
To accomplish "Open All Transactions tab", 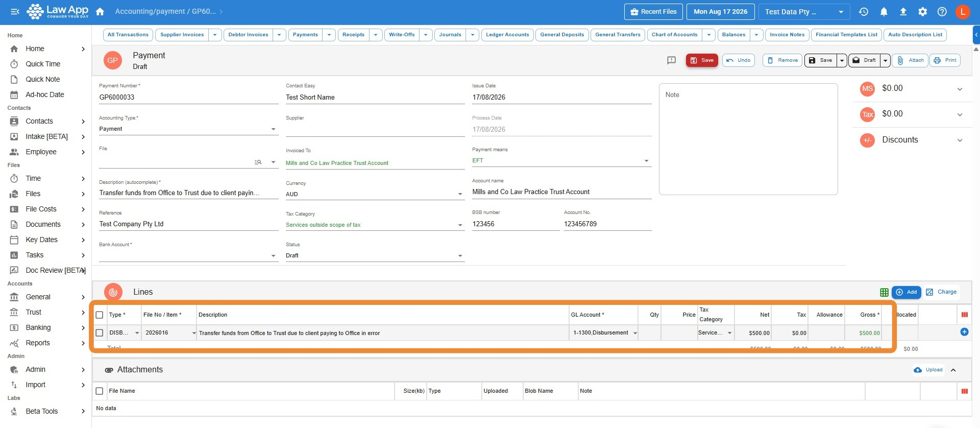I will (128, 35).
